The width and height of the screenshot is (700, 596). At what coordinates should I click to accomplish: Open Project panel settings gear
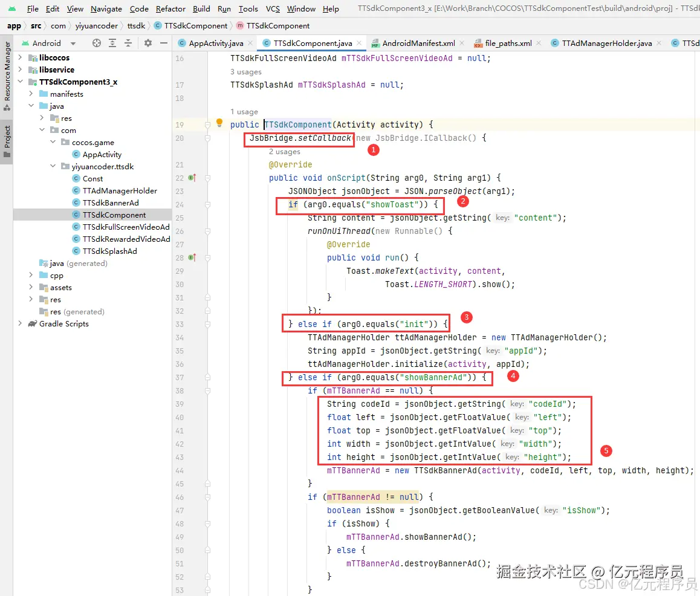(x=147, y=43)
